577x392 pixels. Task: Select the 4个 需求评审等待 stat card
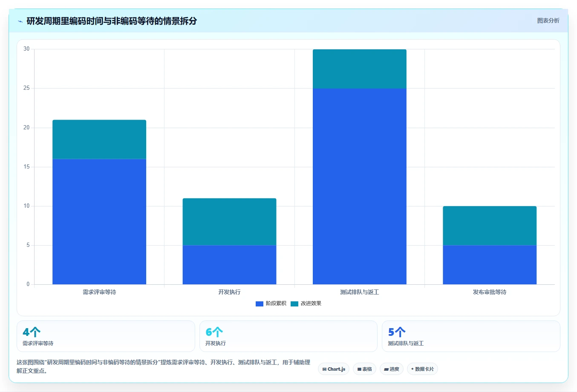pyautogui.click(x=106, y=336)
